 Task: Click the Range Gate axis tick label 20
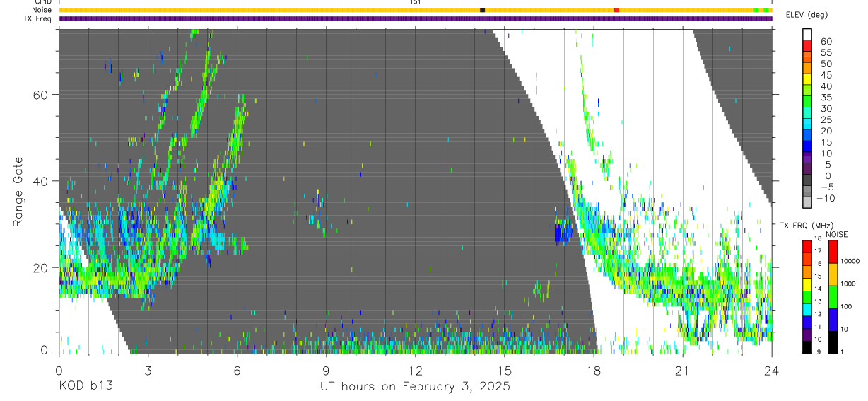[x=41, y=267]
